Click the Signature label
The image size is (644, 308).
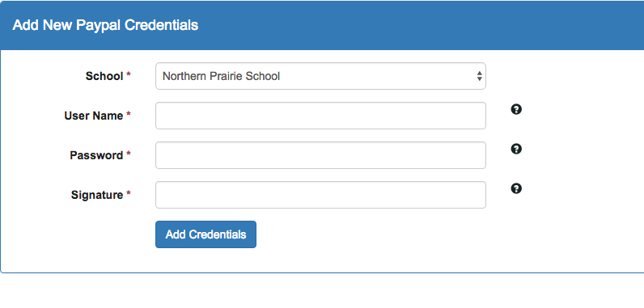(97, 195)
